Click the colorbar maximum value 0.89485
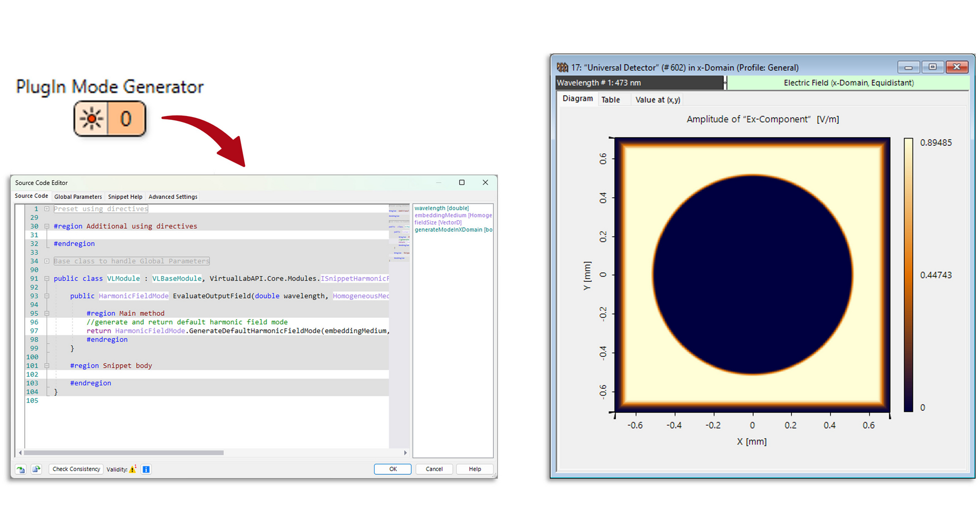 tap(935, 142)
